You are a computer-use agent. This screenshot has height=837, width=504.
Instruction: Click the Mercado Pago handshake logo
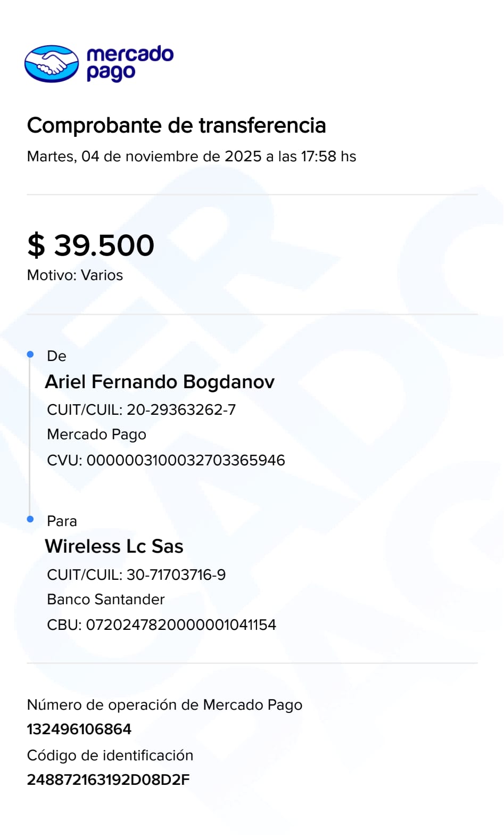click(52, 64)
